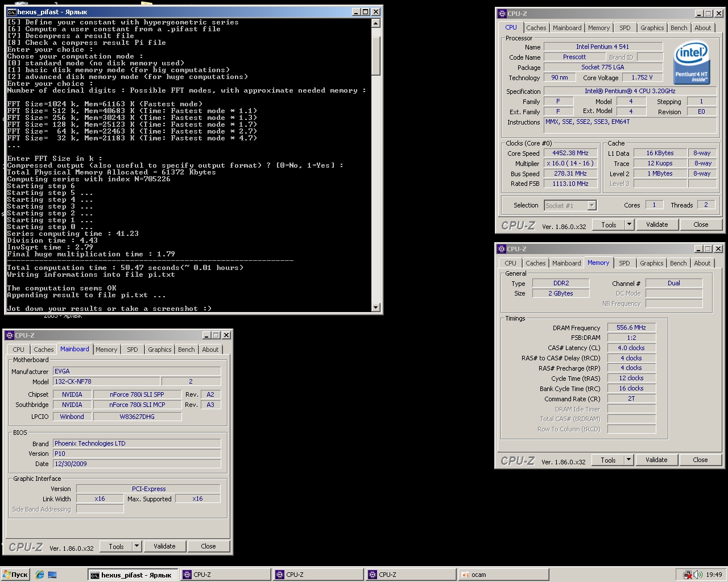Click Tools button in Memory window
Screen dimensions: 728x582
(x=608, y=460)
